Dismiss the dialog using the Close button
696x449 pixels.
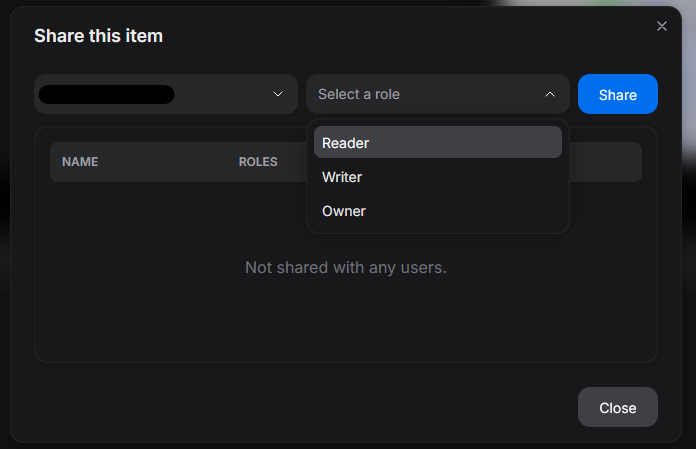point(617,407)
